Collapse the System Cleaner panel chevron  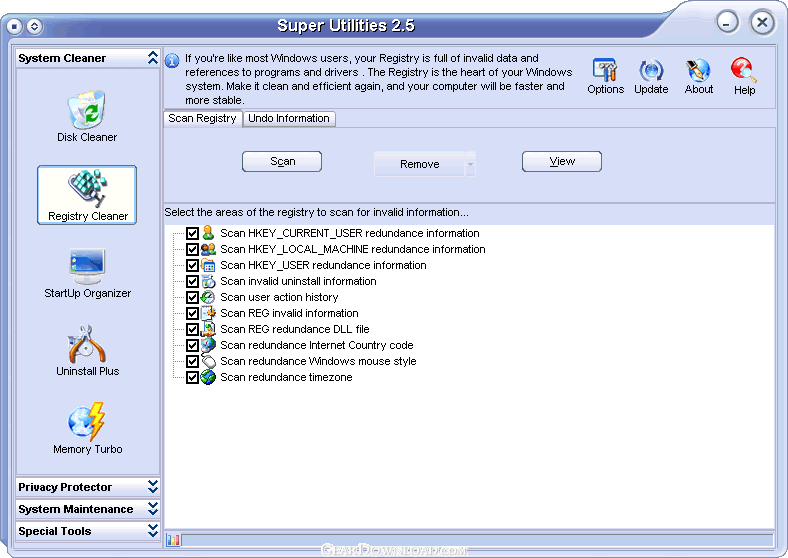click(153, 58)
